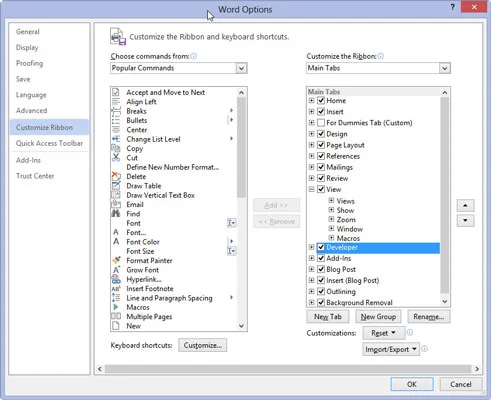This screenshot has height=400, width=491.
Task: Collapse the View tab tree node
Action: pos(311,189)
